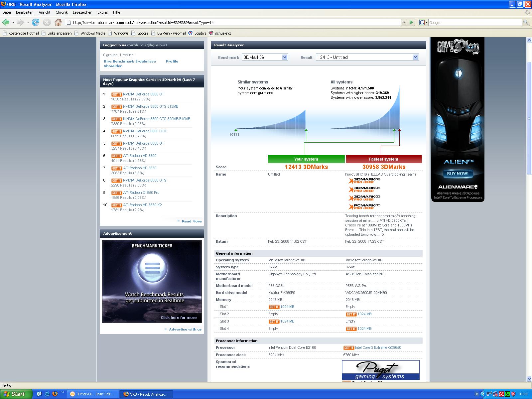
Task: Open the Benchmark 3DMark06 dropdown
Action: pyautogui.click(x=265, y=57)
